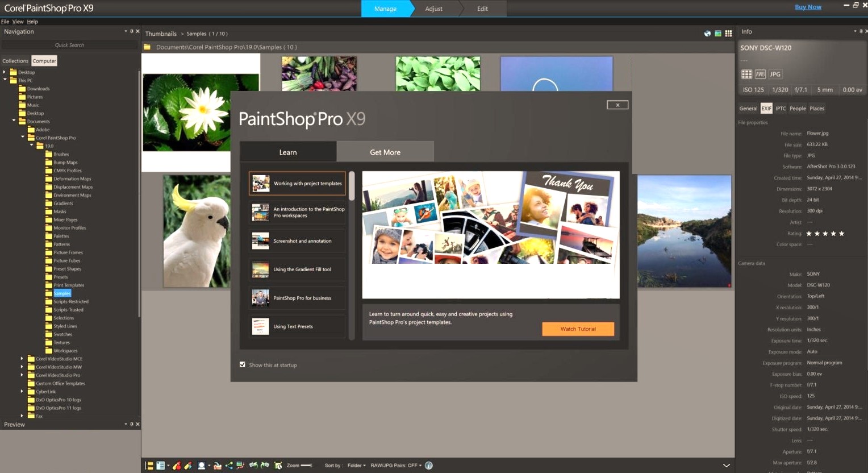Screen dimensions: 868x473
Task: Click the tutorial list scrollbar
Action: pos(352,186)
